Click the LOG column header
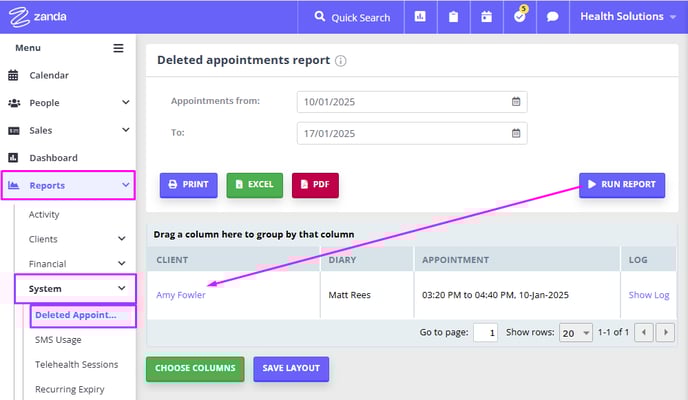This screenshot has height=400, width=688. pyautogui.click(x=648, y=260)
